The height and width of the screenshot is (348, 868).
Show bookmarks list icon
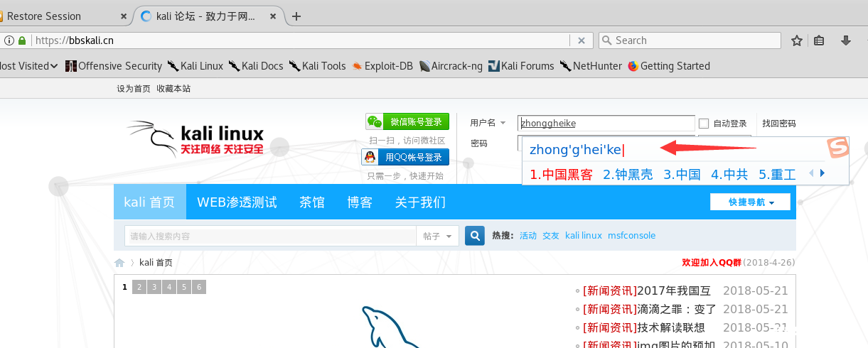pos(819,40)
